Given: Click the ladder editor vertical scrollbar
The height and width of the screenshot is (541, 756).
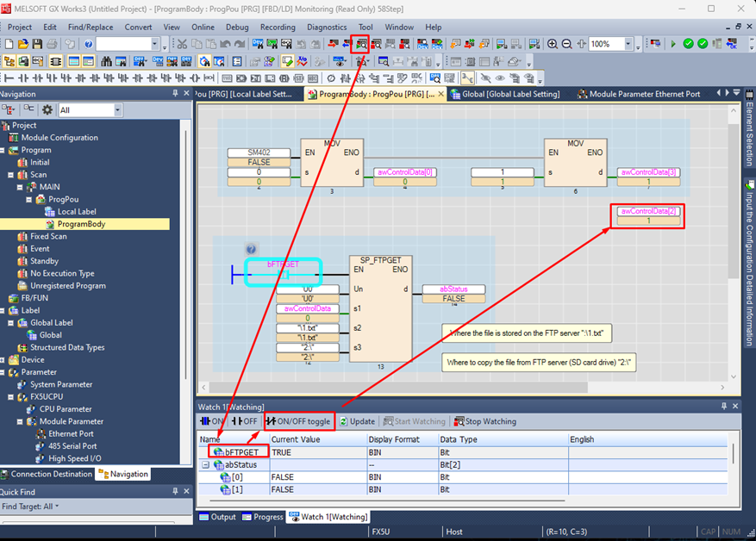Looking at the screenshot, I should coord(734,201).
